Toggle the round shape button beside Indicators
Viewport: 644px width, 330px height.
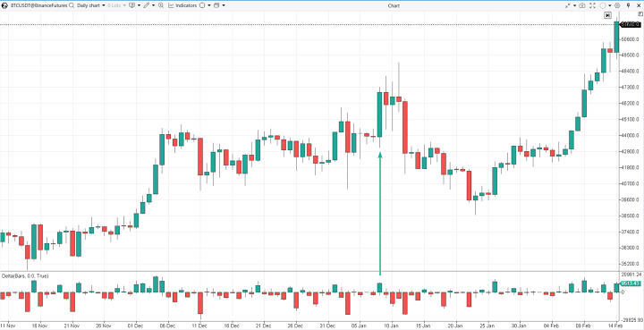pos(202,5)
